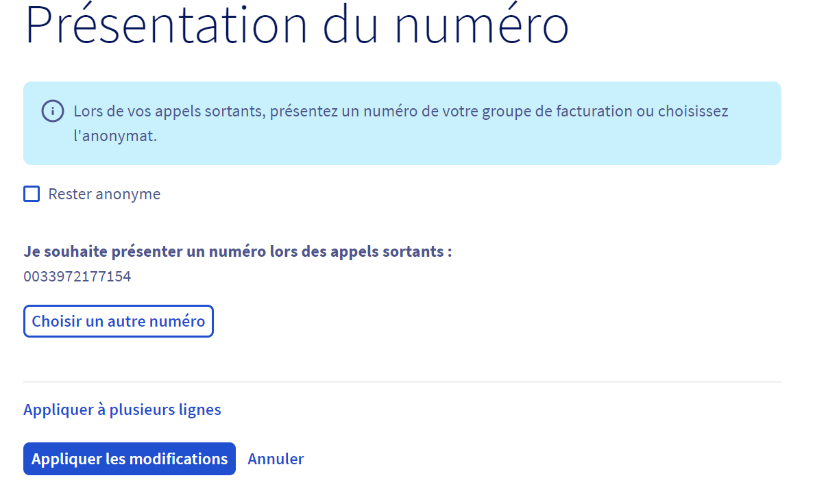Click the word "anonyme" beside the checkbox

[127, 194]
